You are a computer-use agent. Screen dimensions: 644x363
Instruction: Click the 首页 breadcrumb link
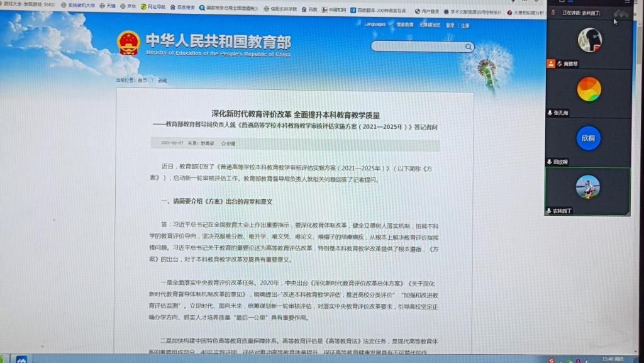[x=142, y=81]
